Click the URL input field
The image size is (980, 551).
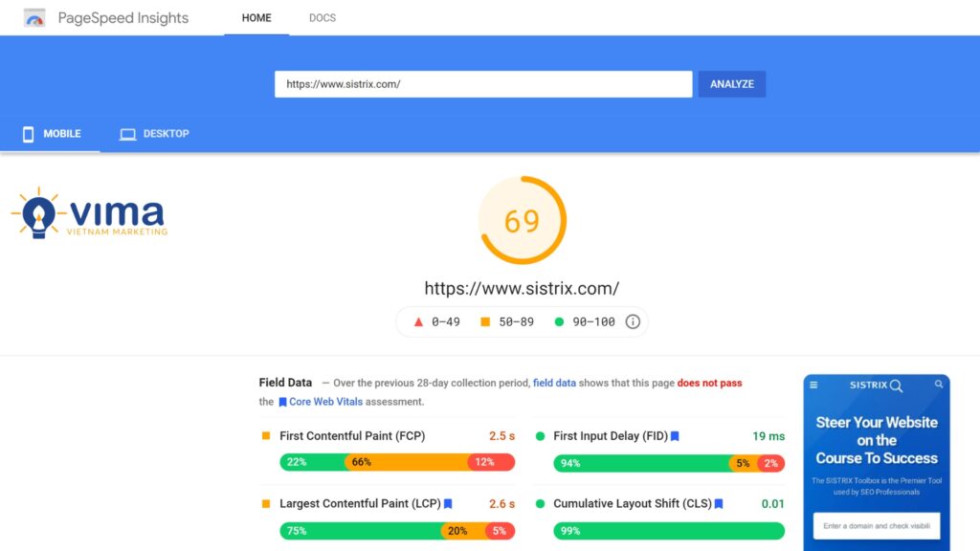[x=483, y=84]
